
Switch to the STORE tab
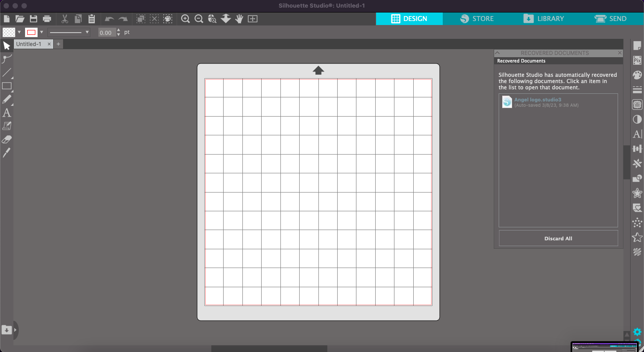477,19
